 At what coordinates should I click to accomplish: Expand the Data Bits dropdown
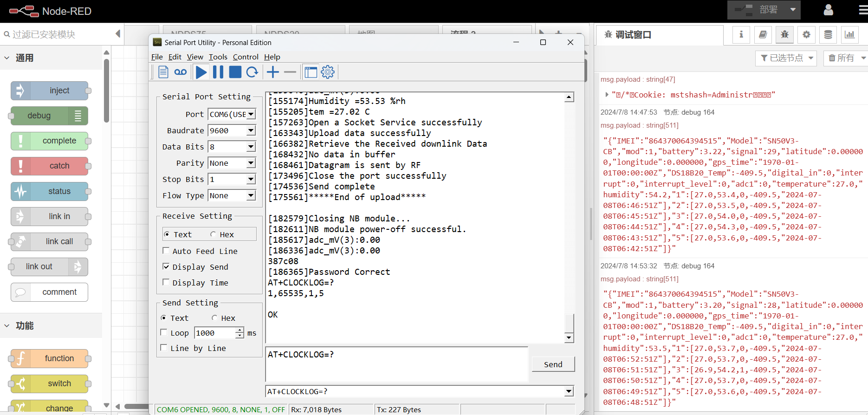[x=251, y=147]
